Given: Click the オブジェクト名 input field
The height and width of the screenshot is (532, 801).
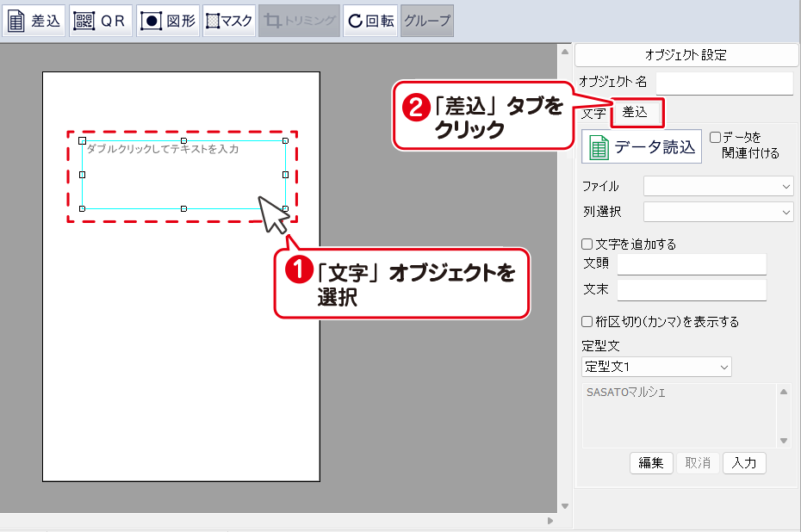Looking at the screenshot, I should 723,83.
